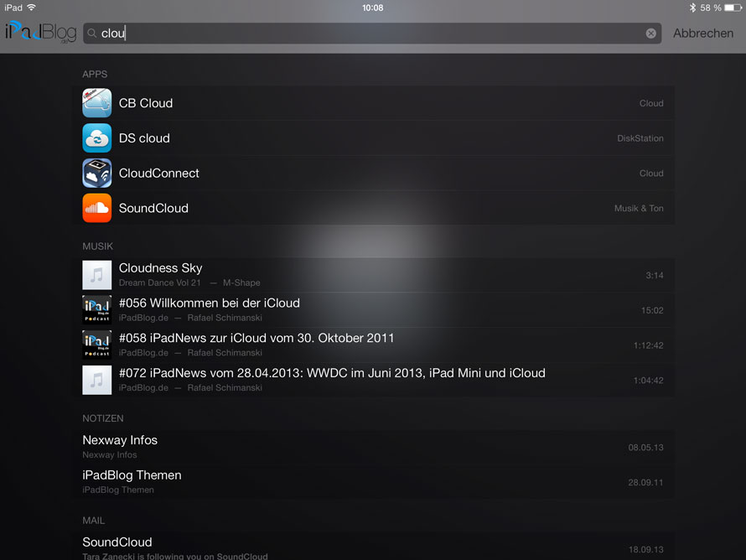This screenshot has width=746, height=560.
Task: Clear the search field with the X button
Action: click(x=650, y=34)
